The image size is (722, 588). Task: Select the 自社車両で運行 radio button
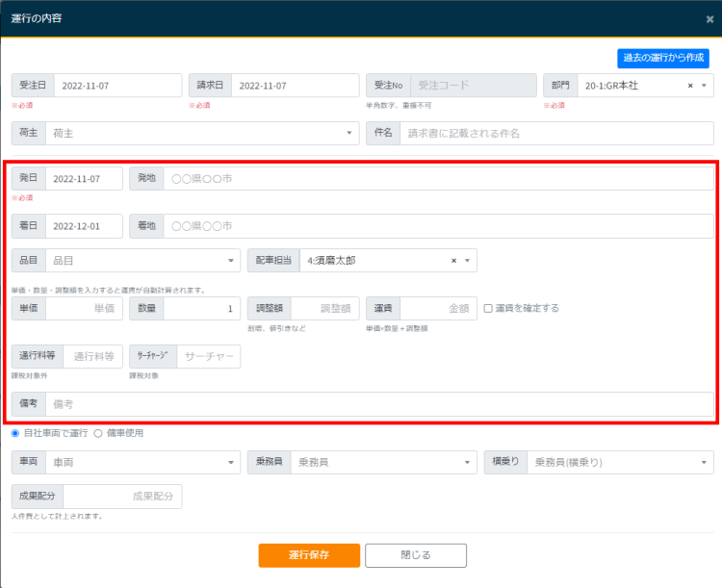pos(15,433)
